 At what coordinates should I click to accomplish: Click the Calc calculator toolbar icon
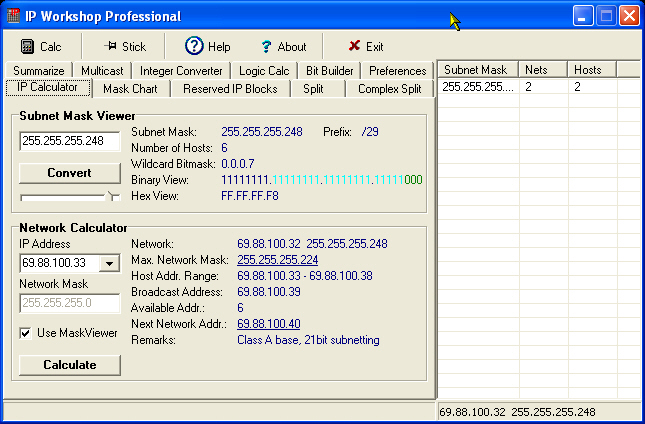pos(28,46)
